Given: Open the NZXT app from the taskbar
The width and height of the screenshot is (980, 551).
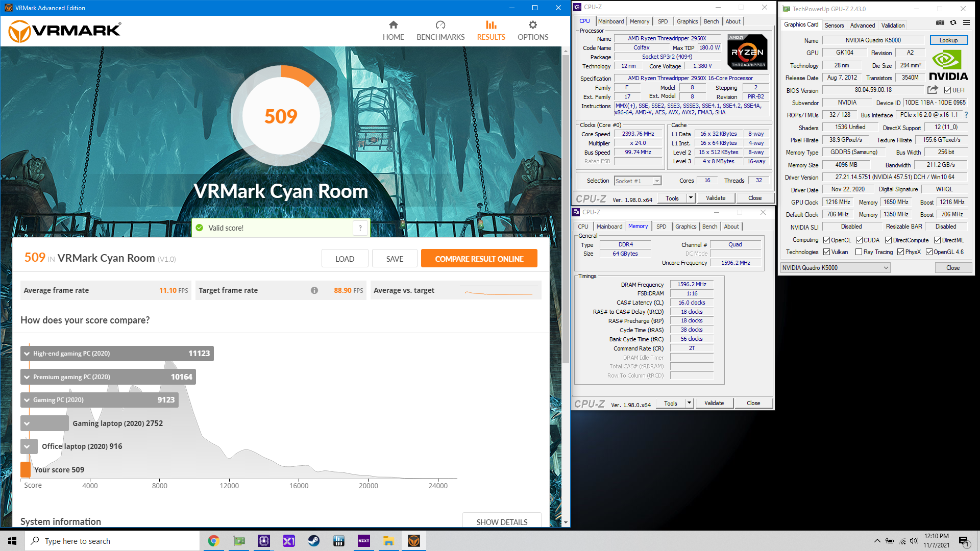Looking at the screenshot, I should [x=363, y=541].
